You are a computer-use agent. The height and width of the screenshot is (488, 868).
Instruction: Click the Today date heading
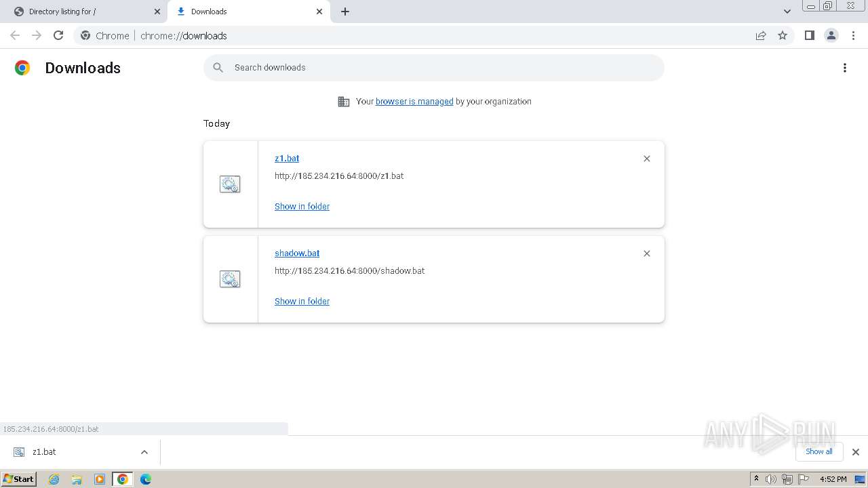pyautogui.click(x=216, y=123)
